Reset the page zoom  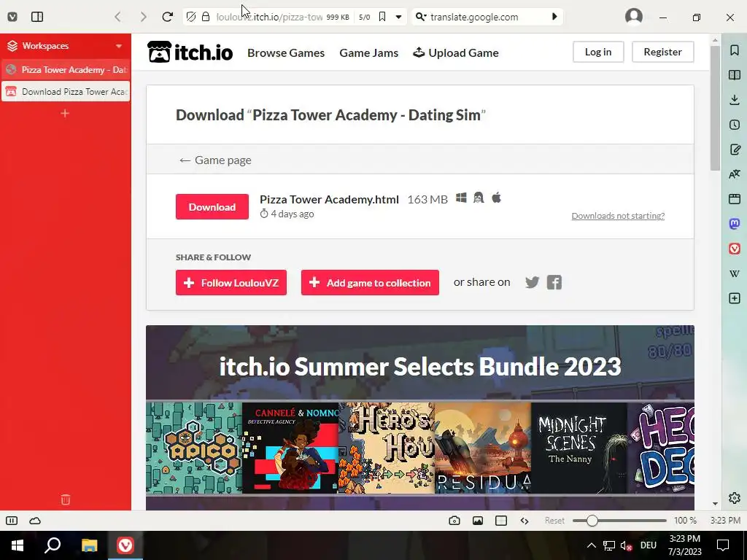(554, 521)
